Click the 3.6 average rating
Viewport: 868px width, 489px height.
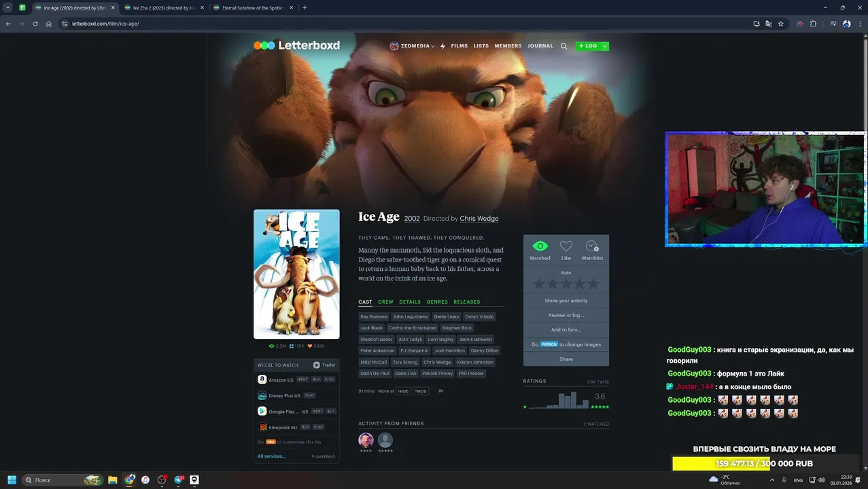click(600, 397)
